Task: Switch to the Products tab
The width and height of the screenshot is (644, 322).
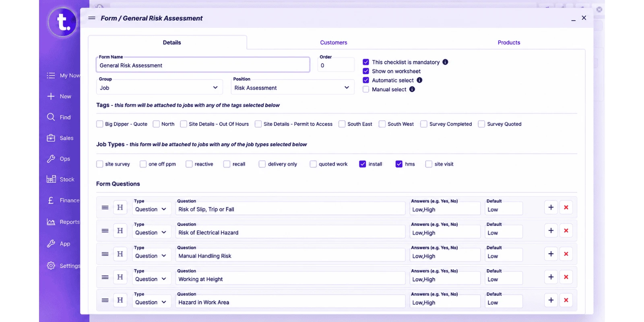Action: pos(509,43)
